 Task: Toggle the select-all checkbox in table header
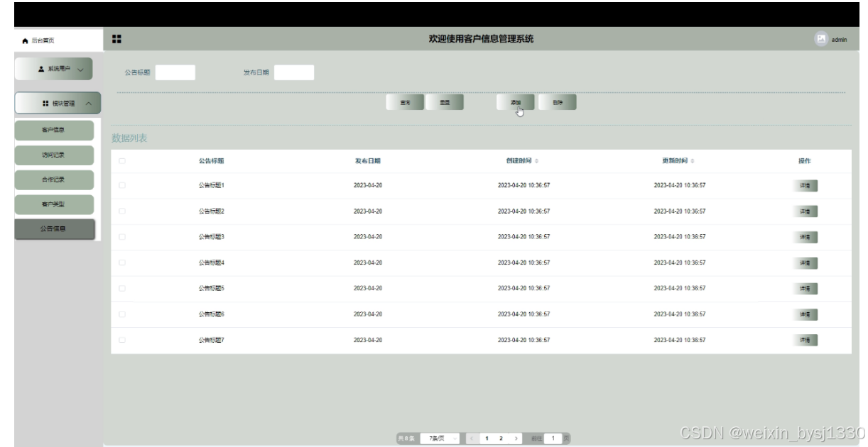pyautogui.click(x=122, y=161)
